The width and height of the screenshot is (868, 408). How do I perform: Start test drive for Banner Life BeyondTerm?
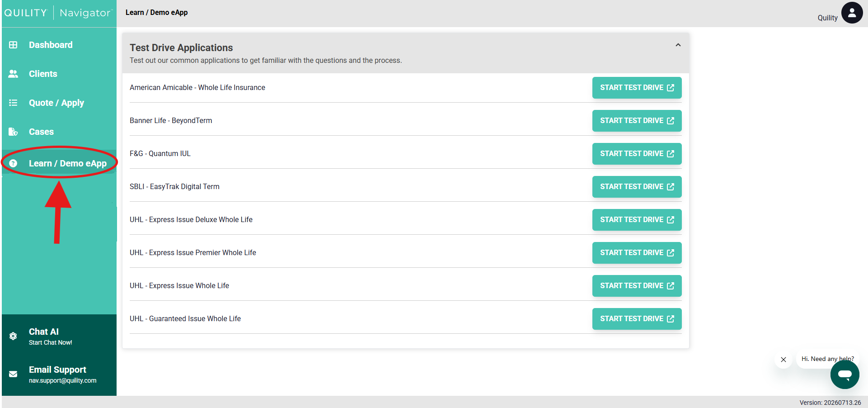pyautogui.click(x=637, y=121)
